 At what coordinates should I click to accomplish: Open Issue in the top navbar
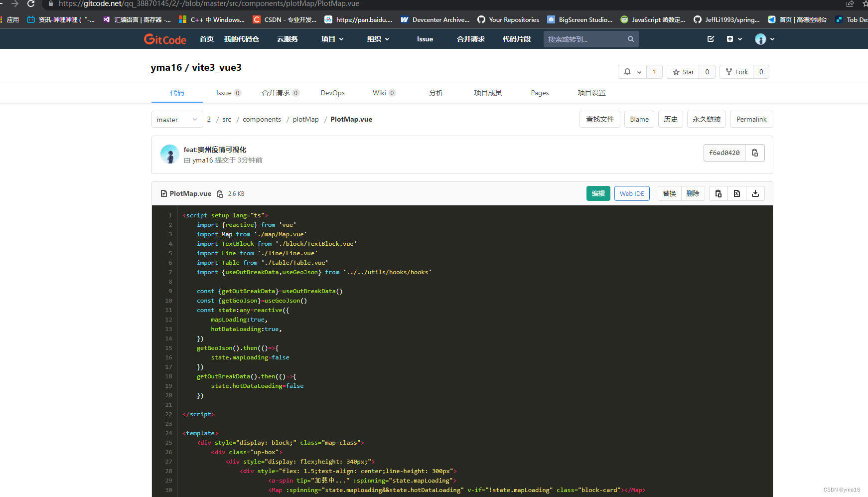click(425, 39)
